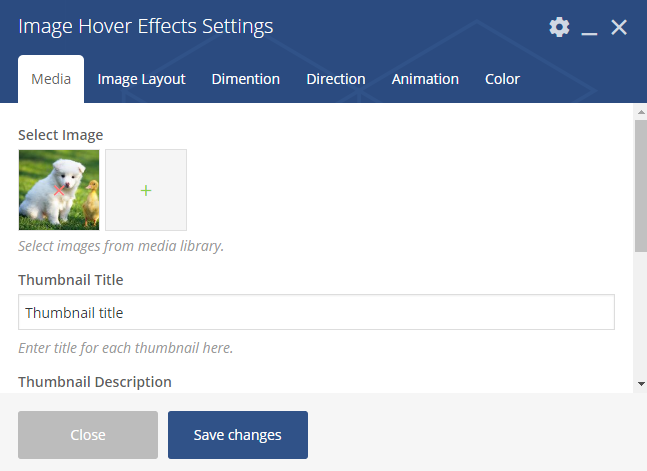Click the Save changes button
The width and height of the screenshot is (647, 471).
click(238, 435)
